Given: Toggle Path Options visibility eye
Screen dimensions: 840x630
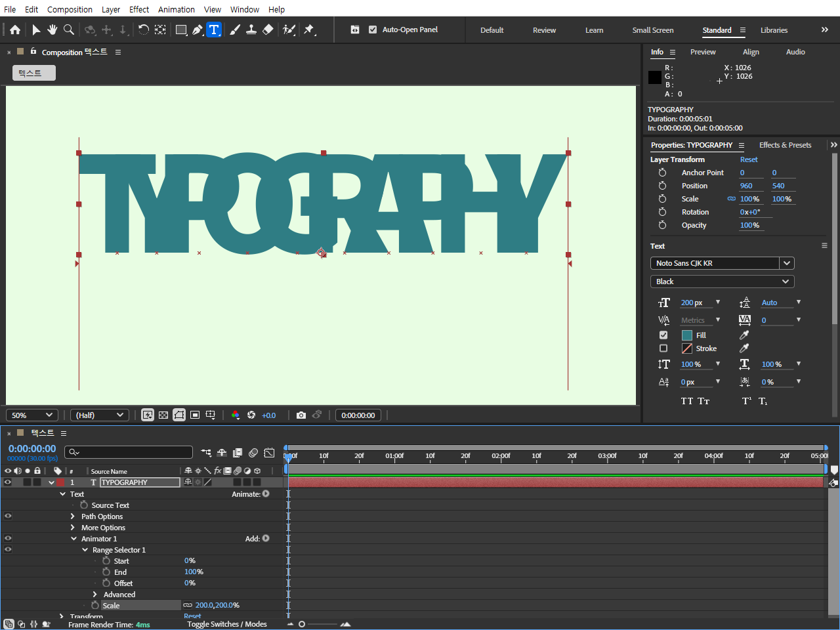Looking at the screenshot, I should [8, 516].
